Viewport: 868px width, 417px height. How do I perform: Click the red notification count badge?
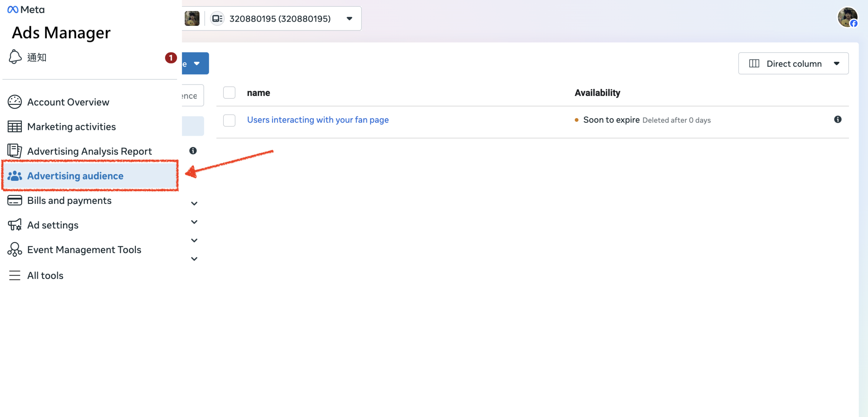171,58
